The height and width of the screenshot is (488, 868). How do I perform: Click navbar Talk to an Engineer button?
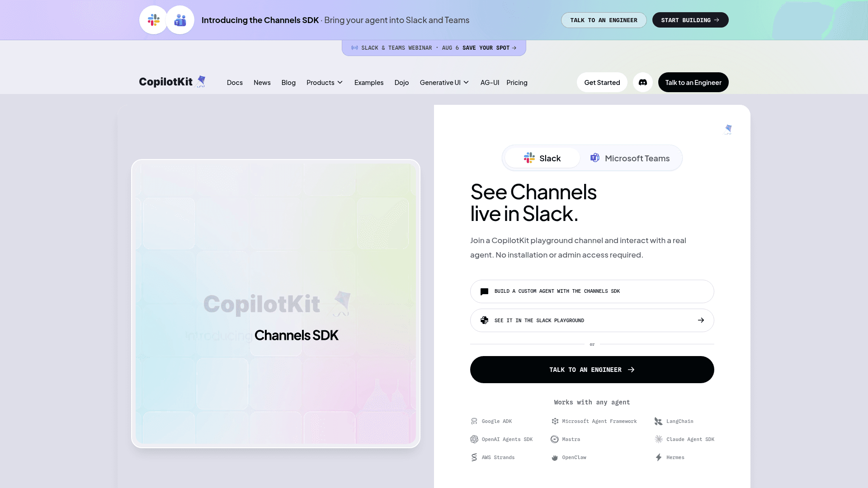coord(693,82)
